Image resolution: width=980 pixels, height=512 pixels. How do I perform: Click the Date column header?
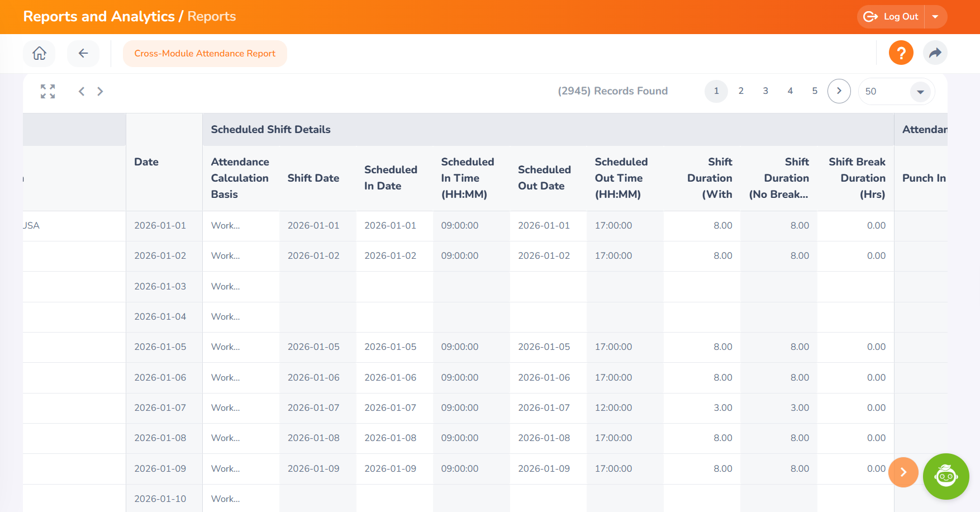[146, 162]
